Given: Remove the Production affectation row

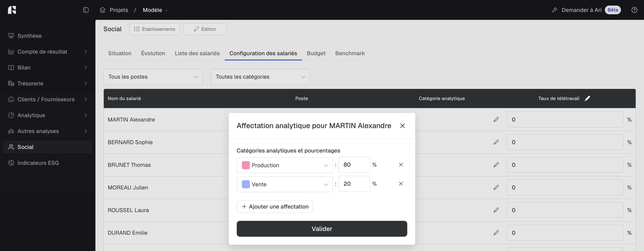Looking at the screenshot, I should pyautogui.click(x=401, y=165).
